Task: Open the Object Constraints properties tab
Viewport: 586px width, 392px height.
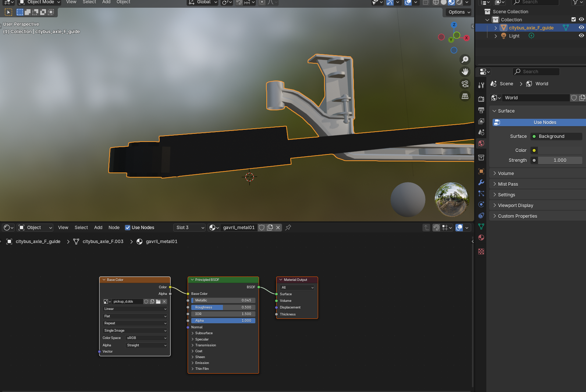Action: point(481,215)
